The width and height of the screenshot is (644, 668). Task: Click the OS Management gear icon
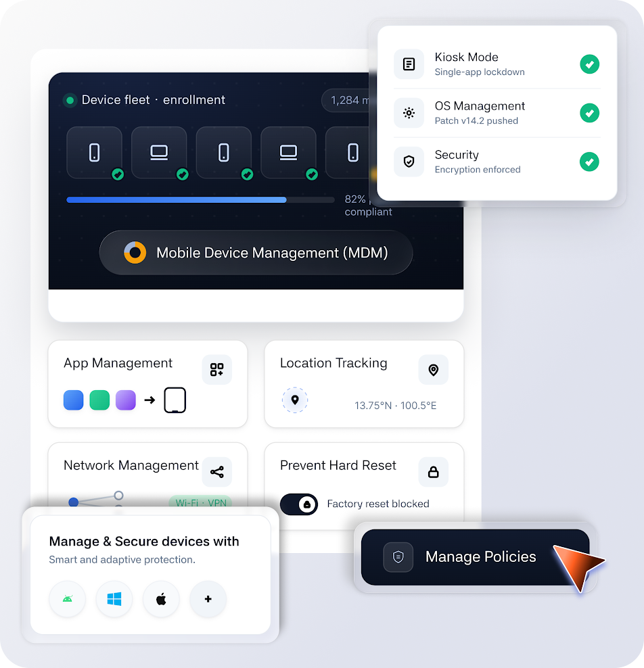click(409, 113)
